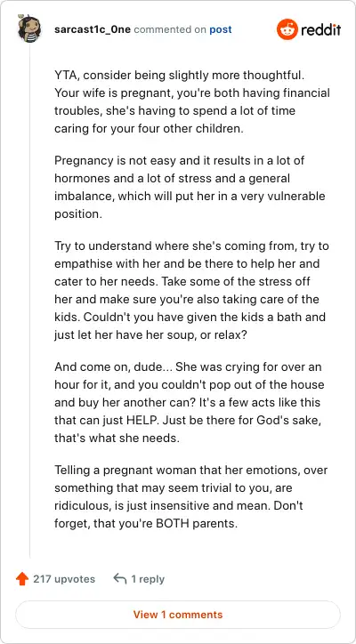Click the "217 upvotes" count
356x644 pixels.
[x=64, y=579]
